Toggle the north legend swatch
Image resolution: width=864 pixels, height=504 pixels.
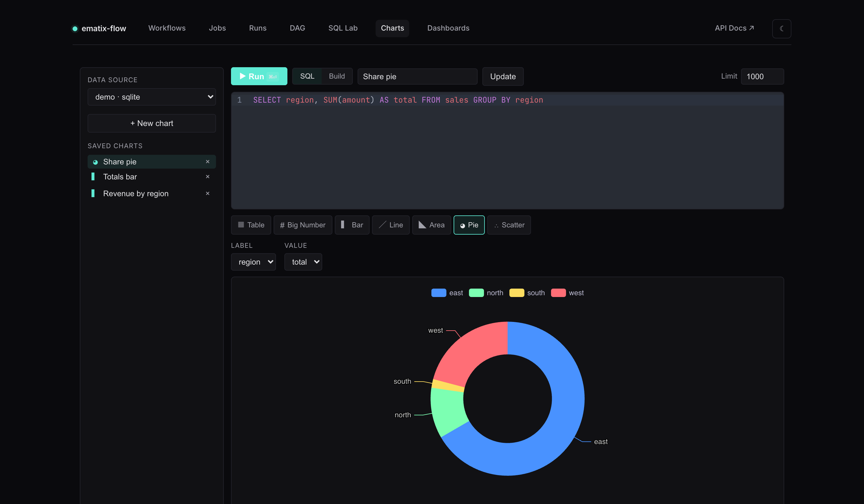(x=476, y=293)
